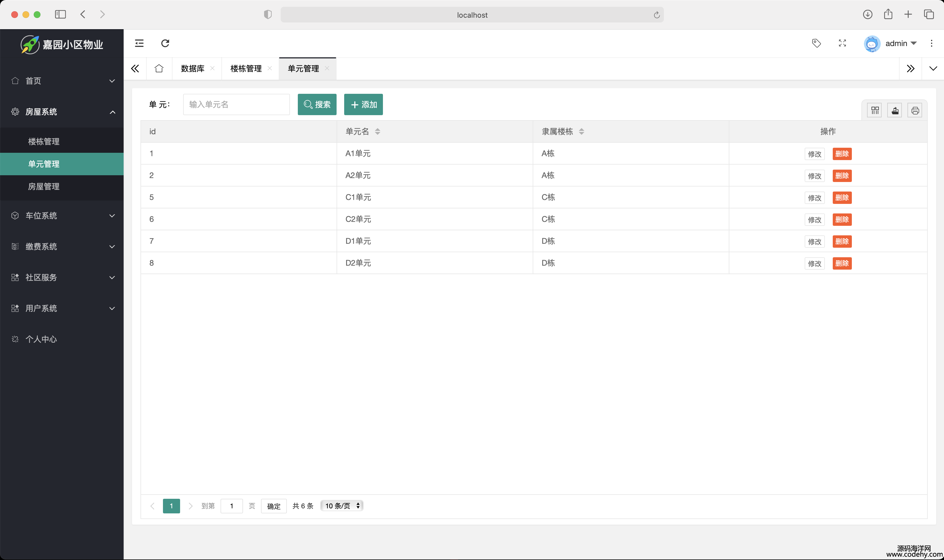
Task: Open the vertical three-dot more menu
Action: [931, 44]
